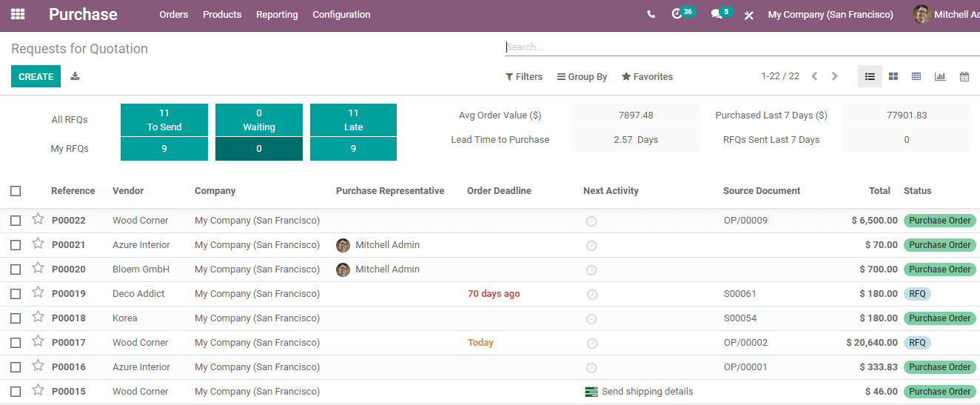Open the Reporting menu
Image resolution: width=980 pixels, height=405 pixels.
point(277,14)
